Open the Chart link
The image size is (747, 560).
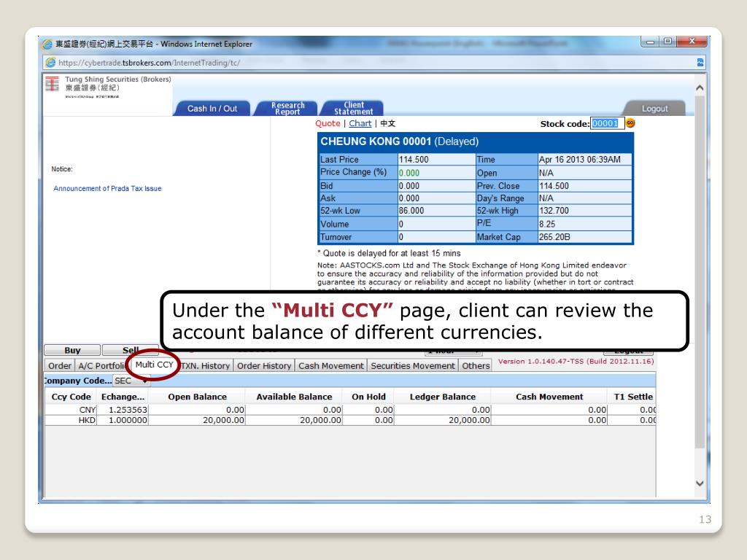pos(360,123)
